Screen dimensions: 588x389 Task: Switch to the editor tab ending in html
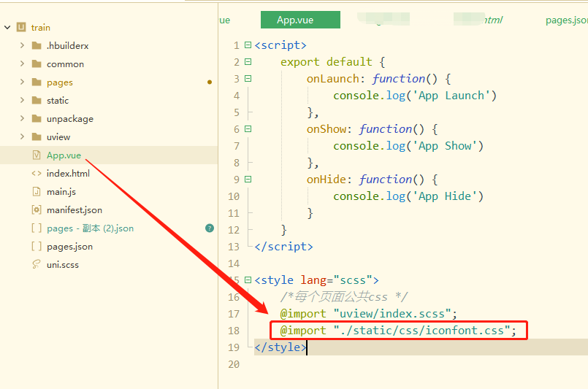(479, 20)
